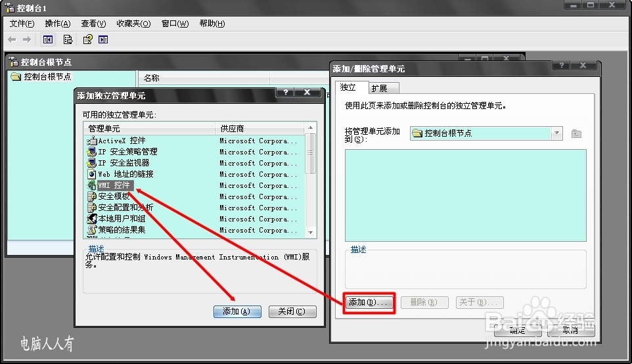Screen dimensions: 632x364
Task: Click the 取消 button
Action: pyautogui.click(x=571, y=330)
